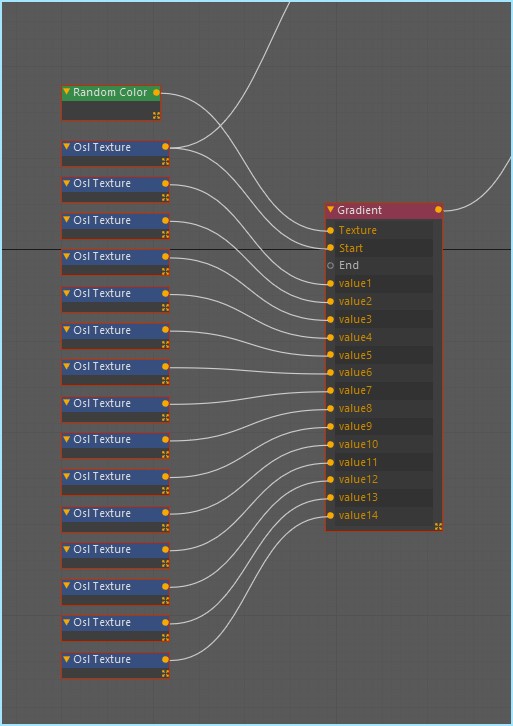Click the Random Color node output port
This screenshot has width=513, height=726.
tap(156, 93)
